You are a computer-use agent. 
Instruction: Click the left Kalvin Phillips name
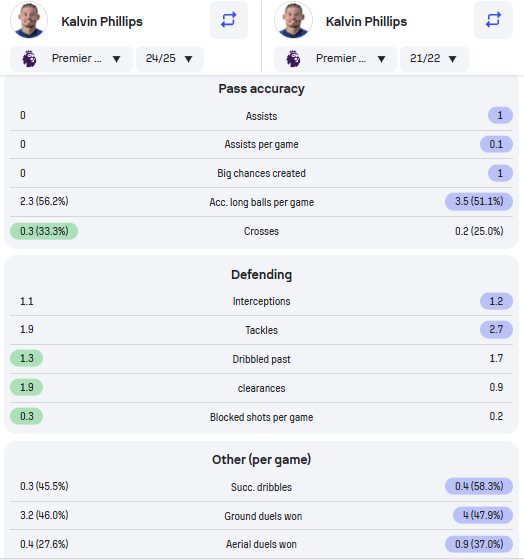(x=102, y=21)
